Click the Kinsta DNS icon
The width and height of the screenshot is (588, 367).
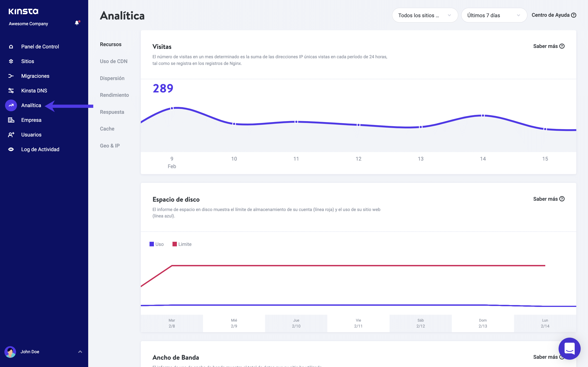click(x=11, y=91)
